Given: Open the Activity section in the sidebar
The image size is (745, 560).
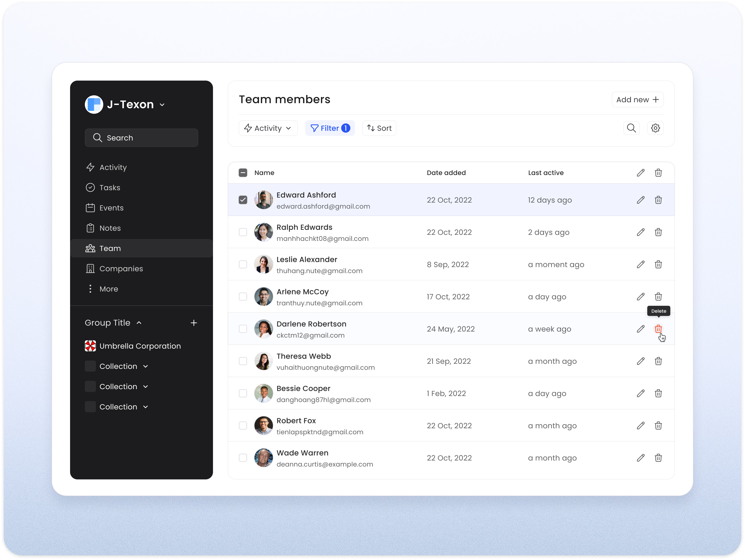Looking at the screenshot, I should (112, 167).
